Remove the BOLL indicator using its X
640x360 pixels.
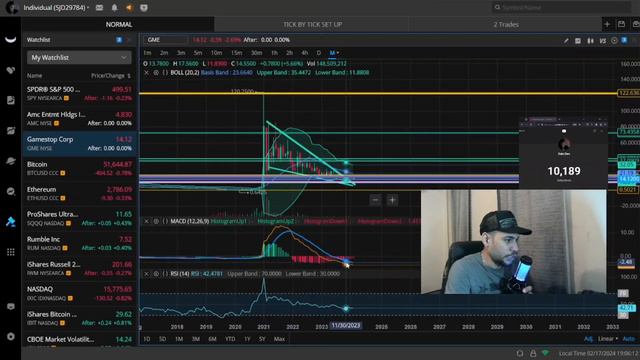[x=147, y=72]
